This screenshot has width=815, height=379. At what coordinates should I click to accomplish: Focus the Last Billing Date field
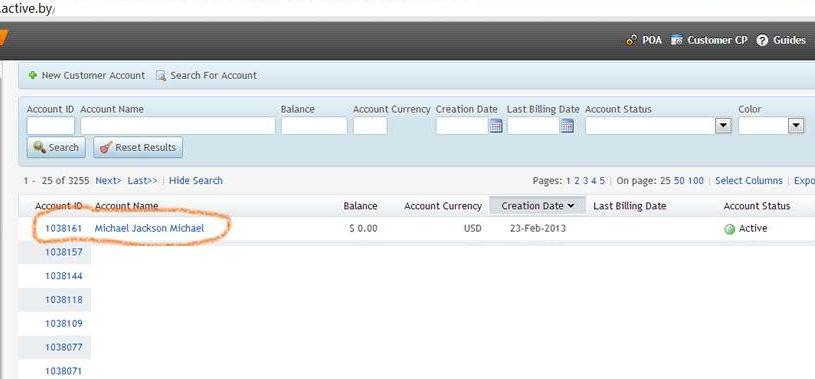[x=533, y=126]
